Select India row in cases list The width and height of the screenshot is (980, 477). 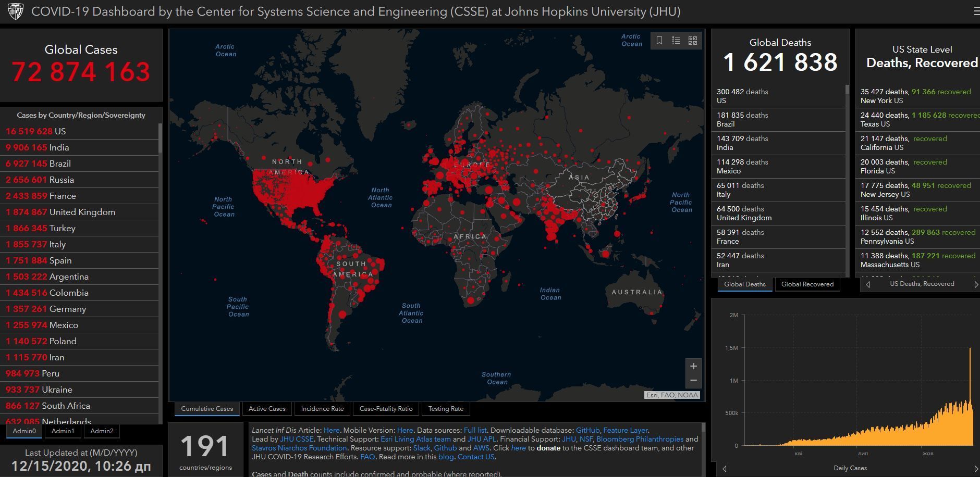79,147
